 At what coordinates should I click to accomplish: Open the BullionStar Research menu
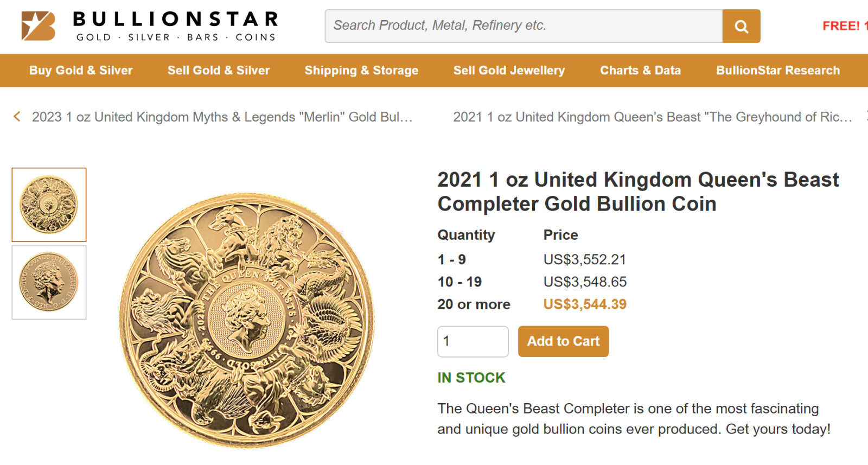point(777,71)
